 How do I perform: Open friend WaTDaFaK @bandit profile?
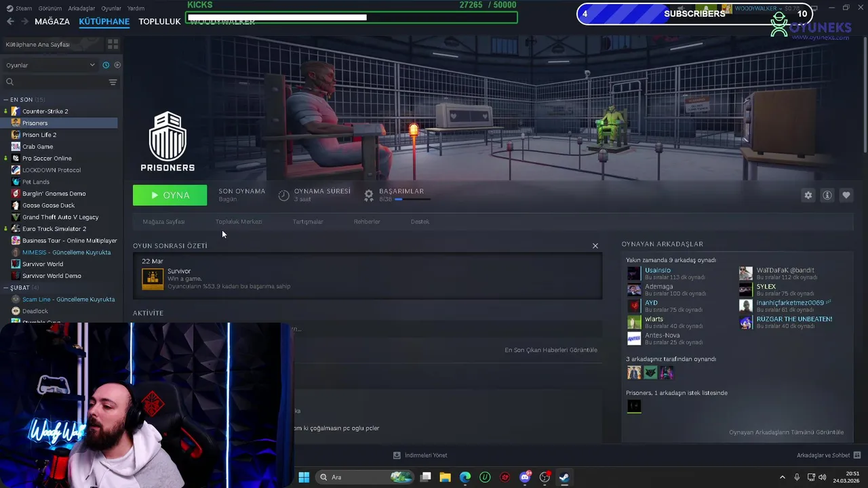[x=785, y=270]
